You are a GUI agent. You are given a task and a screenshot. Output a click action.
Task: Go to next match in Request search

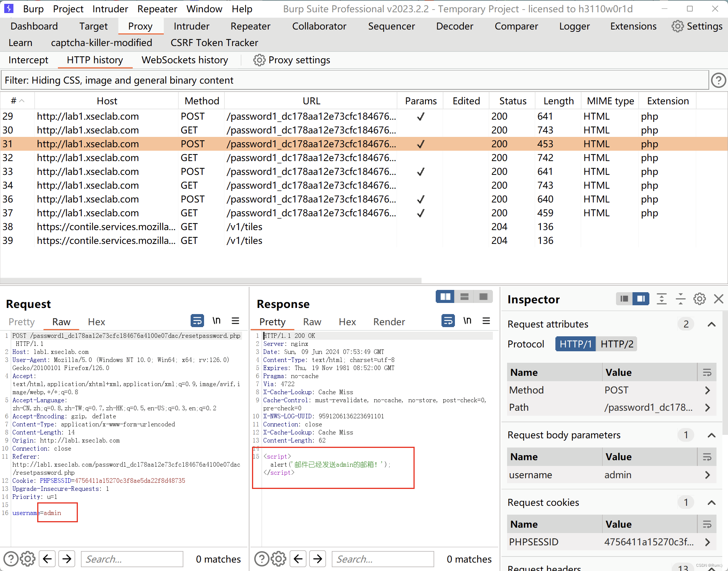pos(67,559)
